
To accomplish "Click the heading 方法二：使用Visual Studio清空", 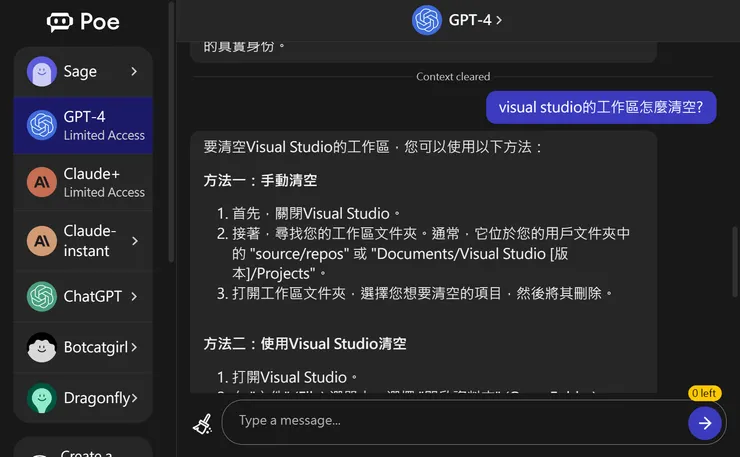I will (x=305, y=344).
